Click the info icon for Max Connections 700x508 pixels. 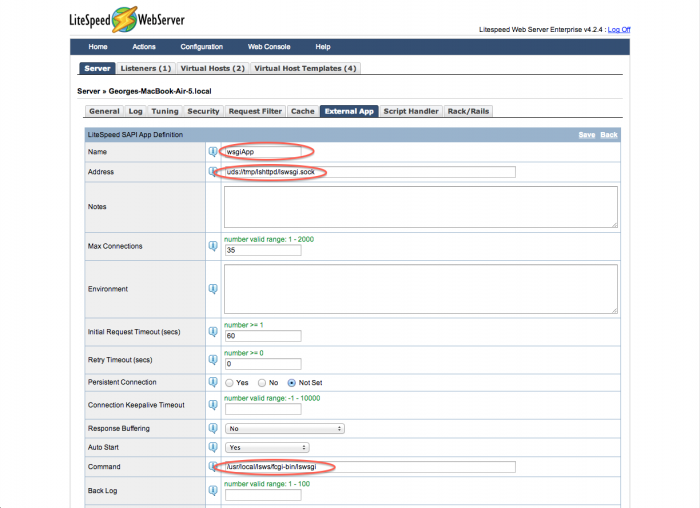pos(212,246)
